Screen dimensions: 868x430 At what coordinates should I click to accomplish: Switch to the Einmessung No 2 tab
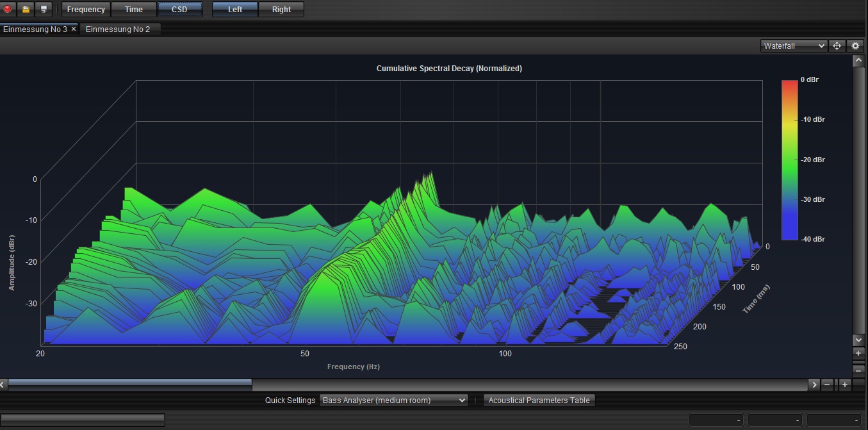click(118, 29)
